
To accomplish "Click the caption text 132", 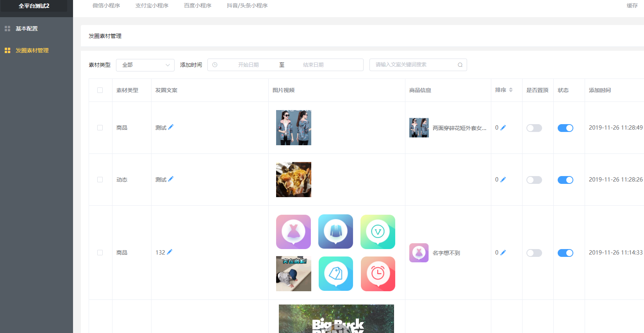I will (160, 253).
